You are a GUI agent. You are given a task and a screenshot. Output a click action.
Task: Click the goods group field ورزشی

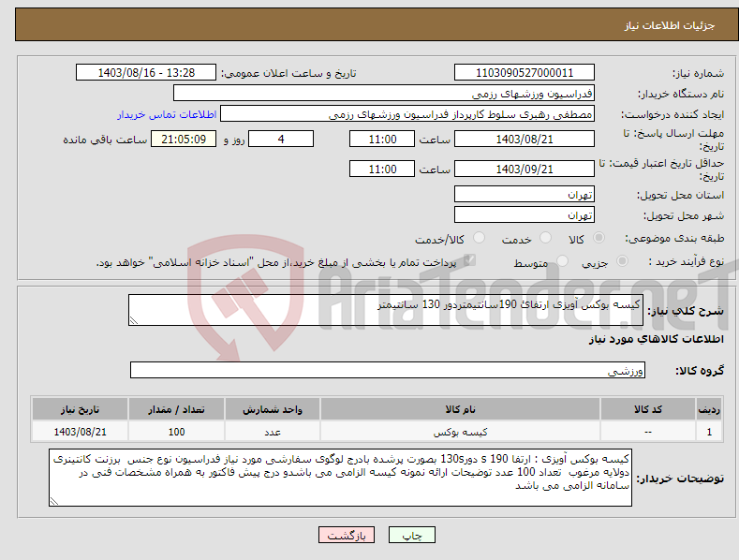[388, 370]
